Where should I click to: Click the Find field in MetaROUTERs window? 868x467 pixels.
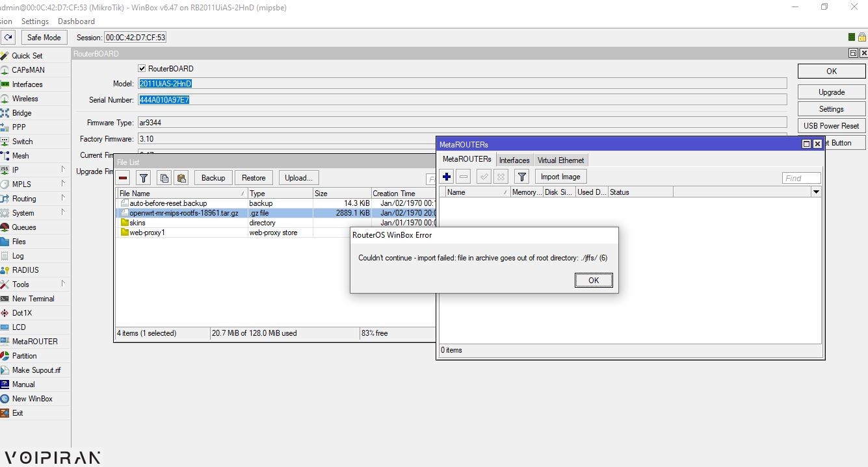802,178
